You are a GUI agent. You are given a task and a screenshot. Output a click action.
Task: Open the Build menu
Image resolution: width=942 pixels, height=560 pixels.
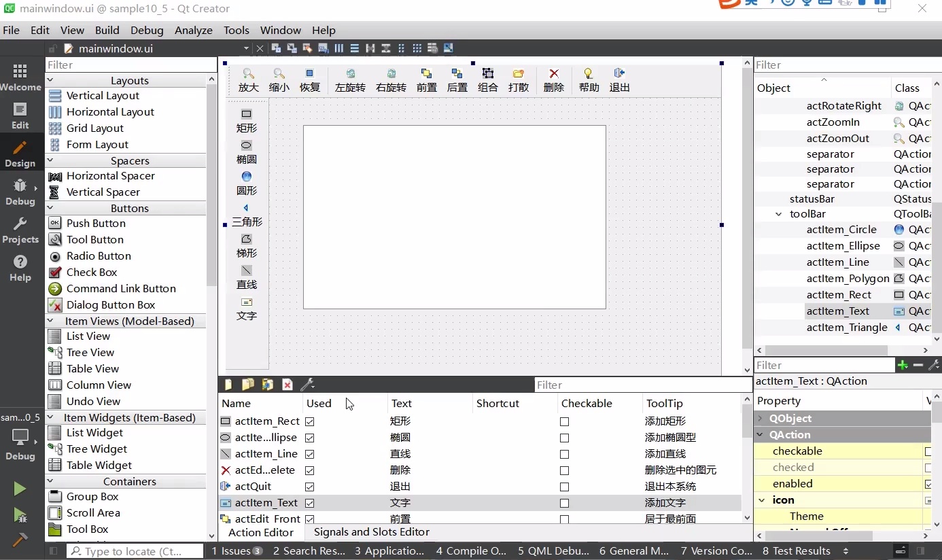pyautogui.click(x=107, y=30)
